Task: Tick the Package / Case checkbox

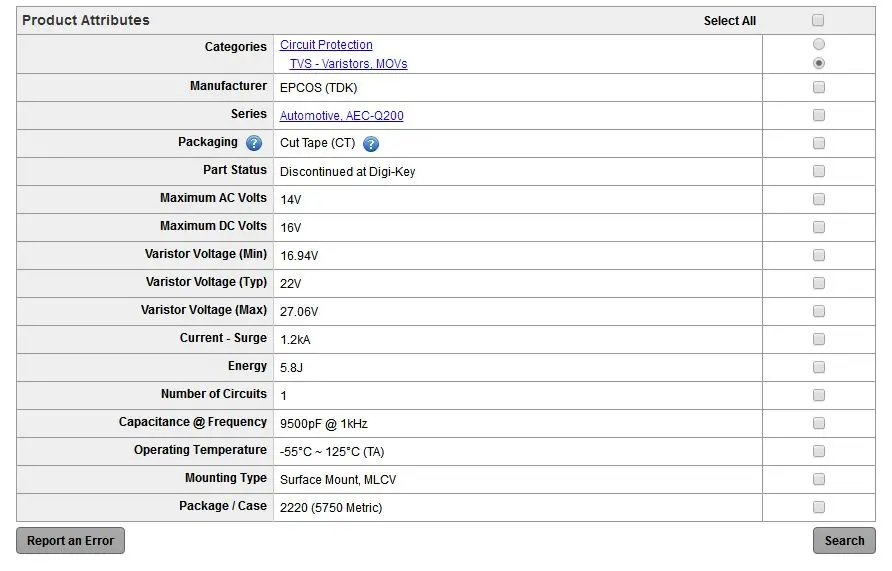Action: pyautogui.click(x=819, y=507)
